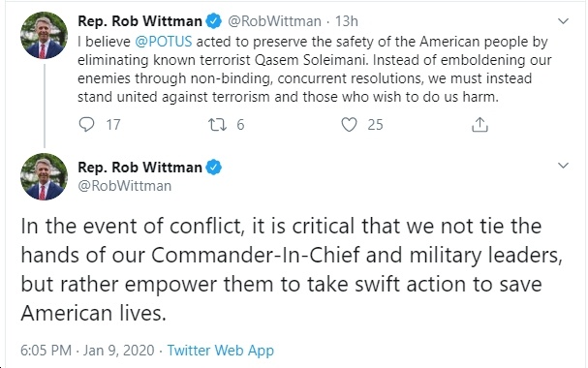Retweet the first tweet
Image resolution: width=588 pixels, height=368 pixels.
click(218, 125)
